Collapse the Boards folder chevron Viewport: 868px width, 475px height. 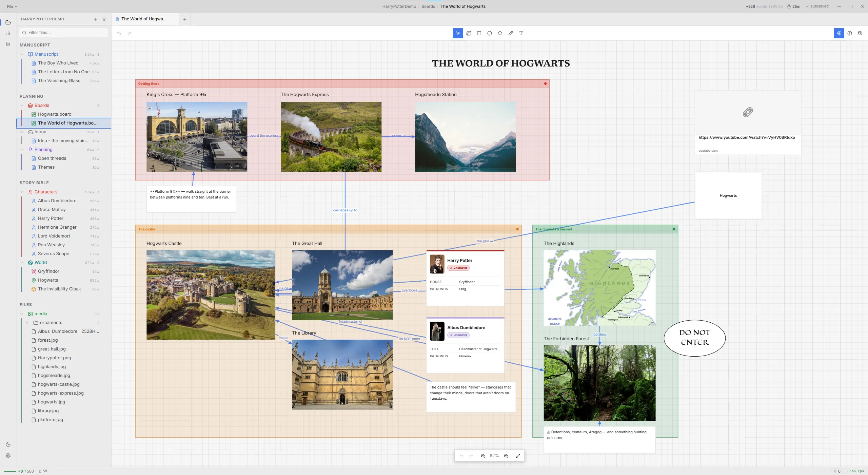coord(22,106)
